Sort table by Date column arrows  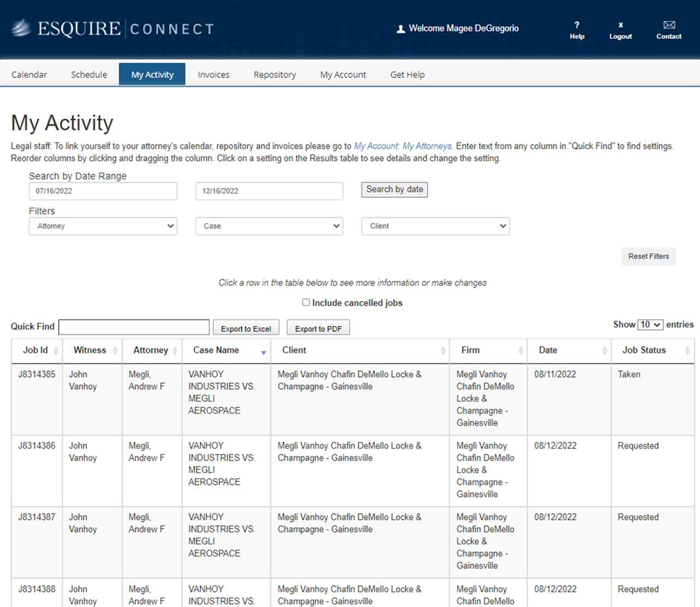[x=604, y=351]
